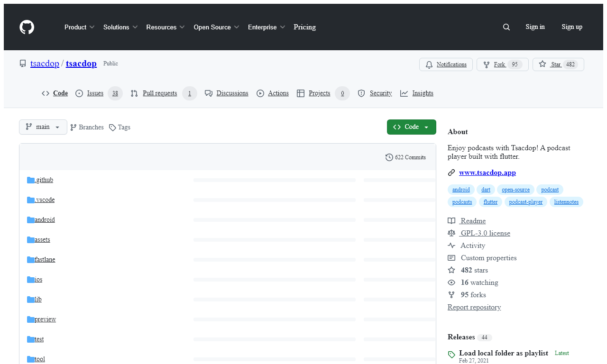Click the Sign up button
The image size is (607, 364).
[x=572, y=27]
